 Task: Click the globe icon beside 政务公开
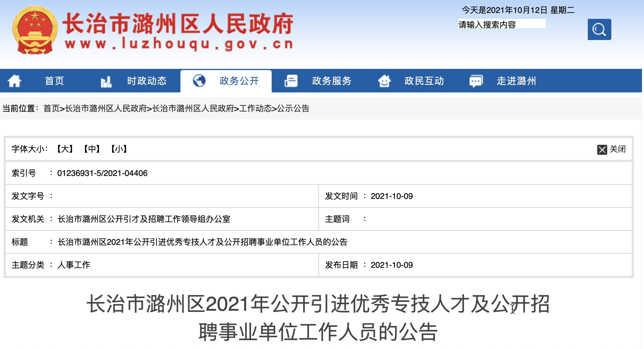199,81
